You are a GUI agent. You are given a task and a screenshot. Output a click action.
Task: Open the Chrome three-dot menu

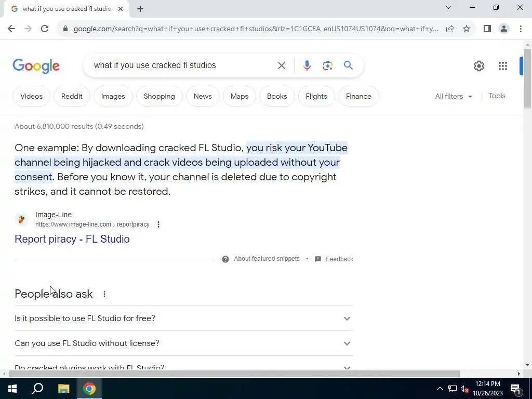point(521,29)
